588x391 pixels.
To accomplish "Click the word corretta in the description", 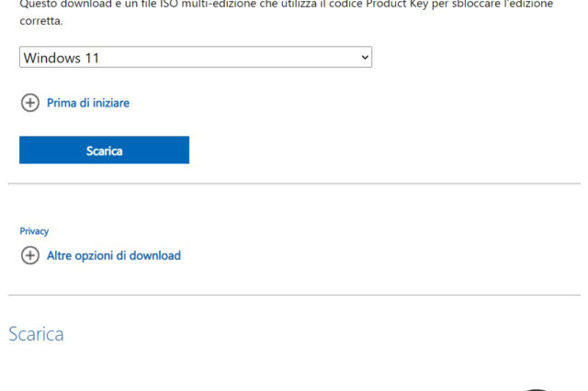I will tap(41, 20).
